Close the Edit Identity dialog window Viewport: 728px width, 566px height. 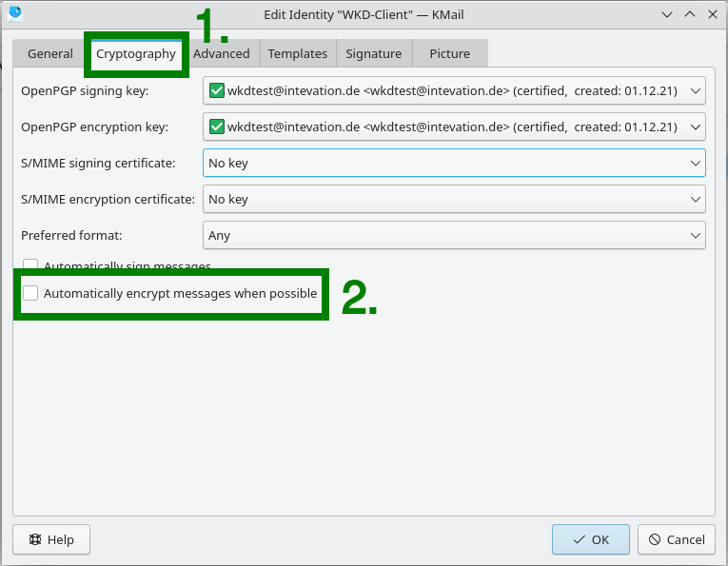coord(712,13)
